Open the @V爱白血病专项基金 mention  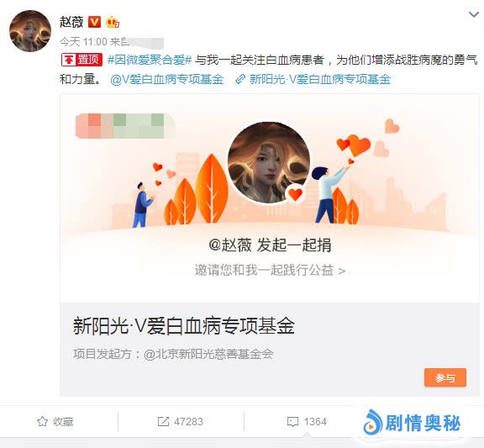pos(166,79)
